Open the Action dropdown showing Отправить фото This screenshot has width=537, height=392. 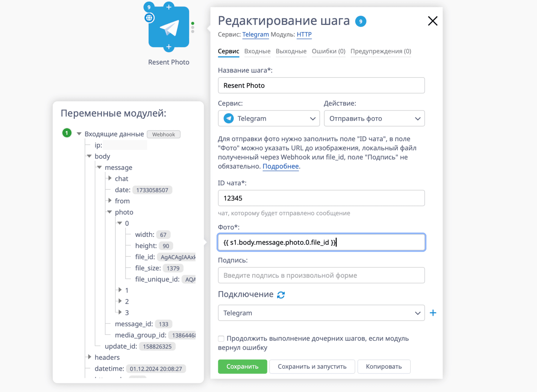[374, 118]
